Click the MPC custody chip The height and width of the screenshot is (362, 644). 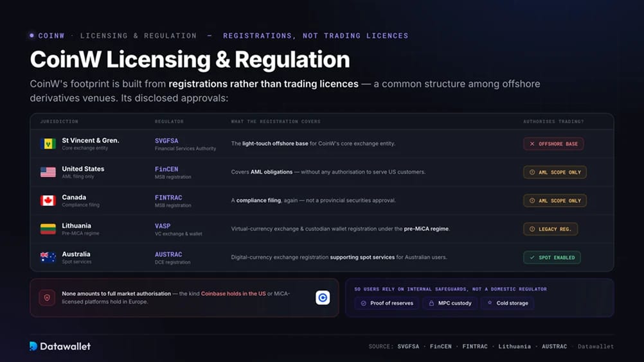(x=450, y=303)
